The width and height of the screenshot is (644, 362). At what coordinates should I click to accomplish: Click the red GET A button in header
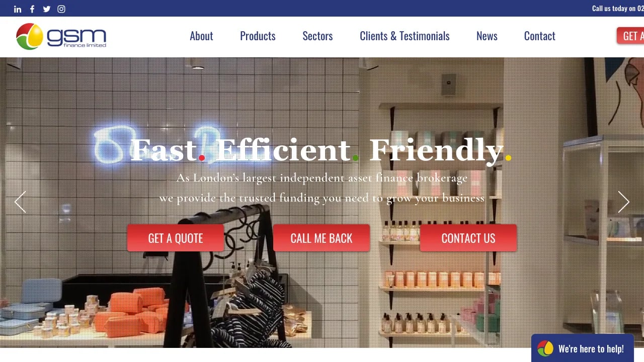tap(630, 36)
